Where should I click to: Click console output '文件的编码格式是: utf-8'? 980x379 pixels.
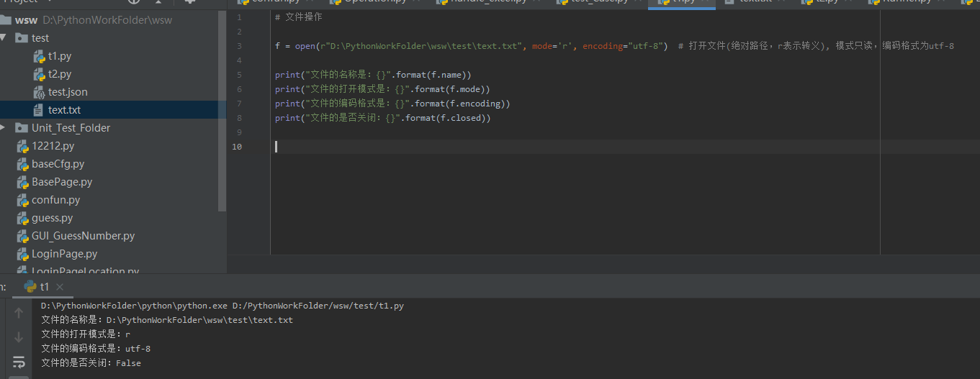tap(96, 349)
